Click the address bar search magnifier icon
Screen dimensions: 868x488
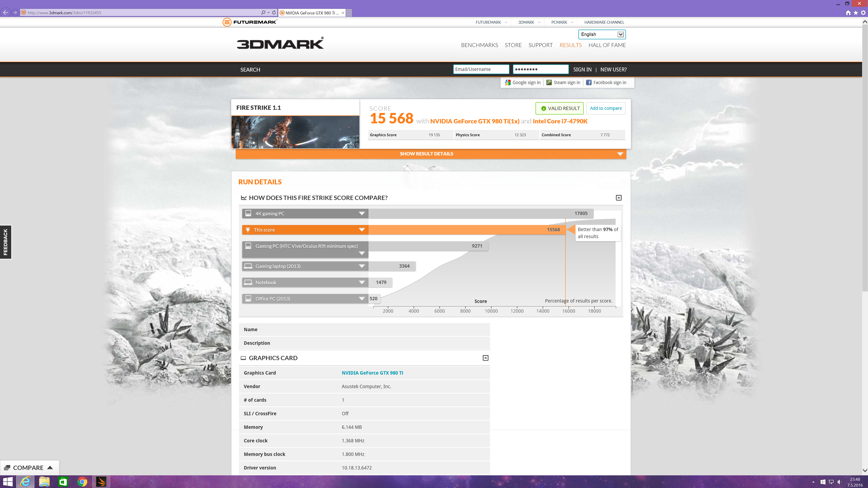pos(263,12)
